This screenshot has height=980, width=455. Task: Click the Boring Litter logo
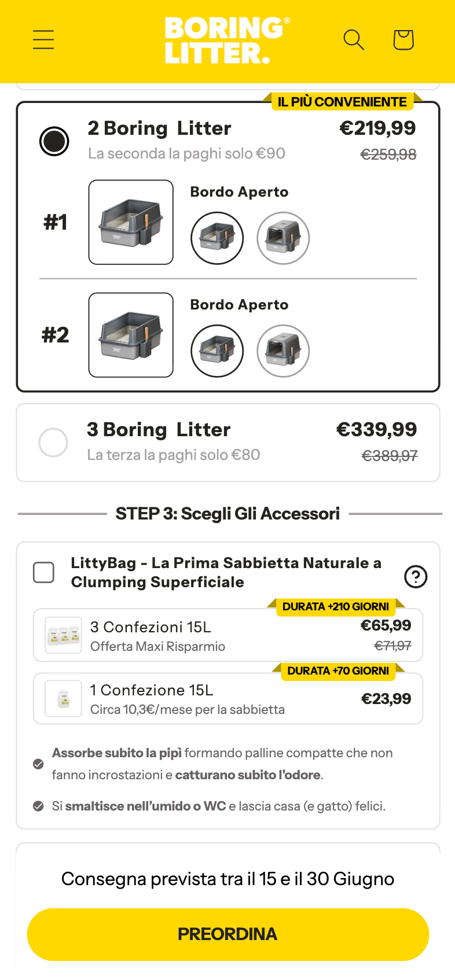tap(227, 40)
